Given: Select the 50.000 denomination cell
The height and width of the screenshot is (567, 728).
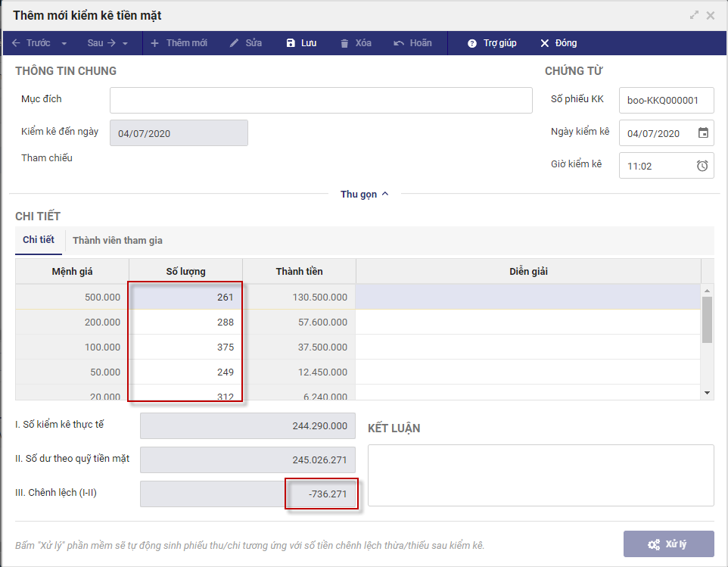Looking at the screenshot, I should pos(72,372).
